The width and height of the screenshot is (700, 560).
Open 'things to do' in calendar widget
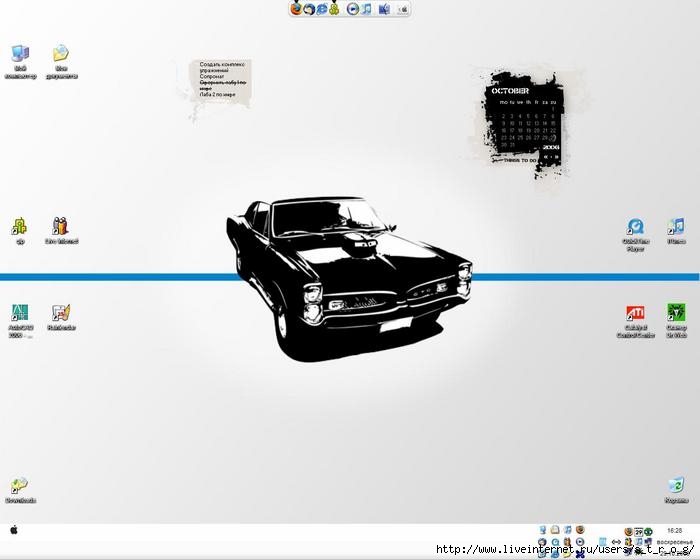[x=520, y=160]
